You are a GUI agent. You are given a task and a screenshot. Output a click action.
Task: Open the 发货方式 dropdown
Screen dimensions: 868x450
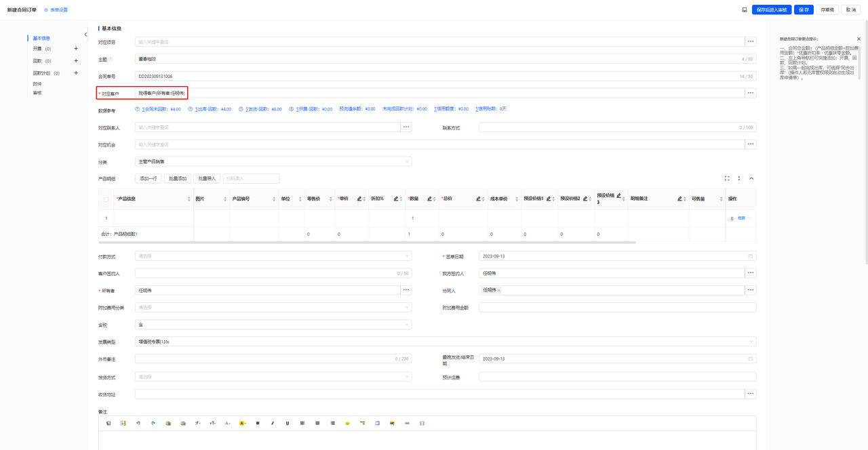point(273,377)
